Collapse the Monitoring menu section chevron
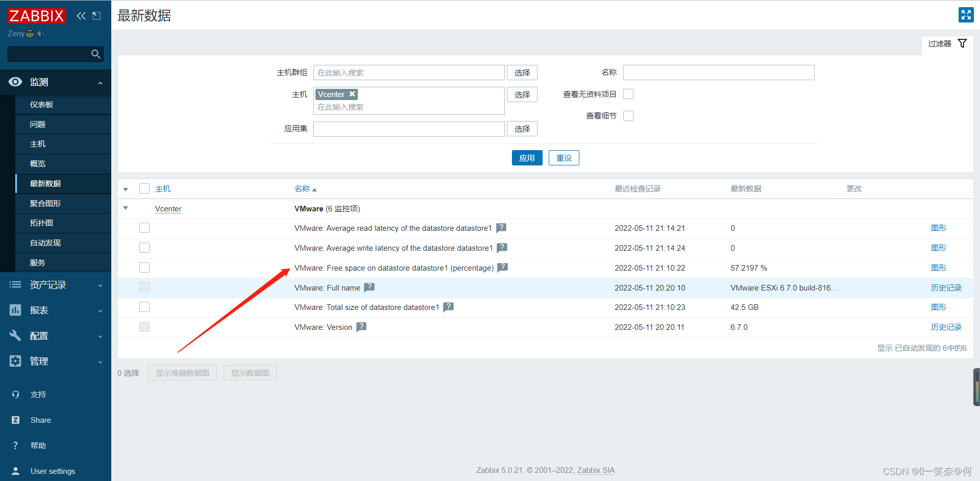 [x=100, y=83]
